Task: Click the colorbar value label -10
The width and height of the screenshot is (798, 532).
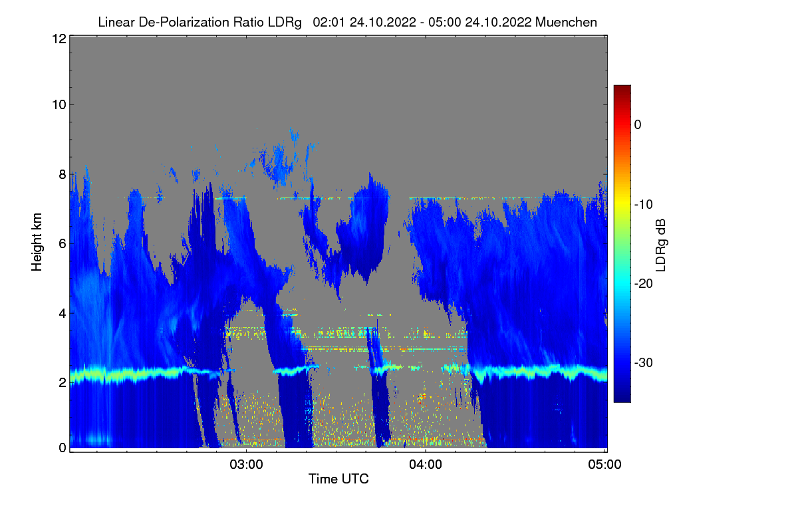Action: coord(642,204)
